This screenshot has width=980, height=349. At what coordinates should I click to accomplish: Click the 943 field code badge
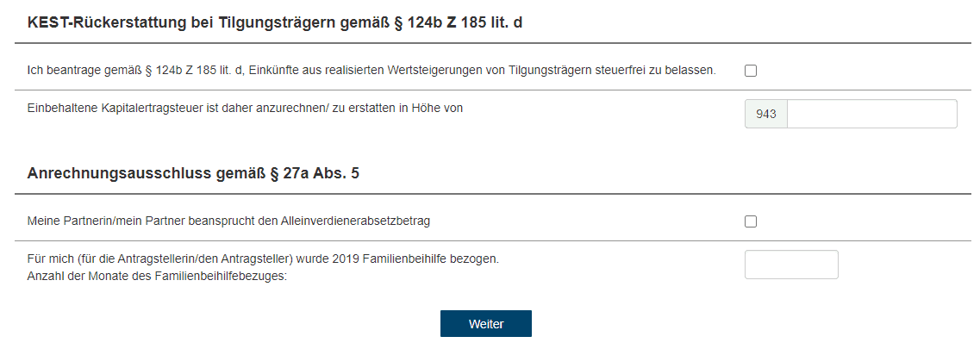(766, 114)
